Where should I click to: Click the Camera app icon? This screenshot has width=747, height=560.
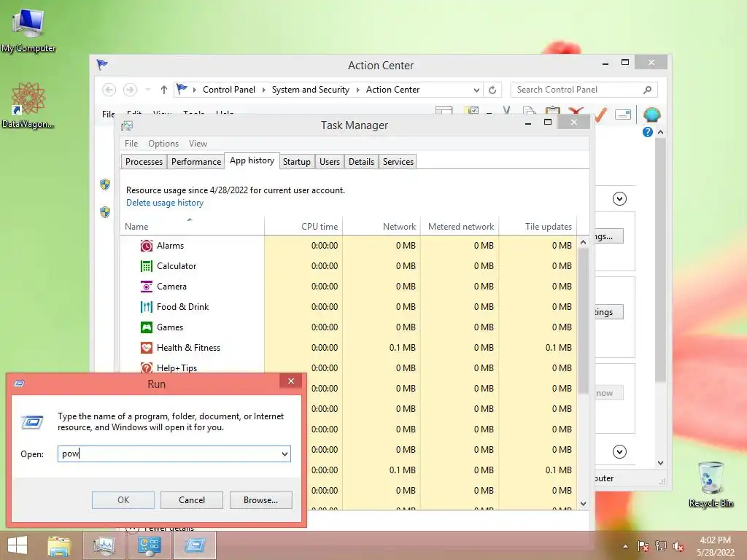click(x=146, y=287)
